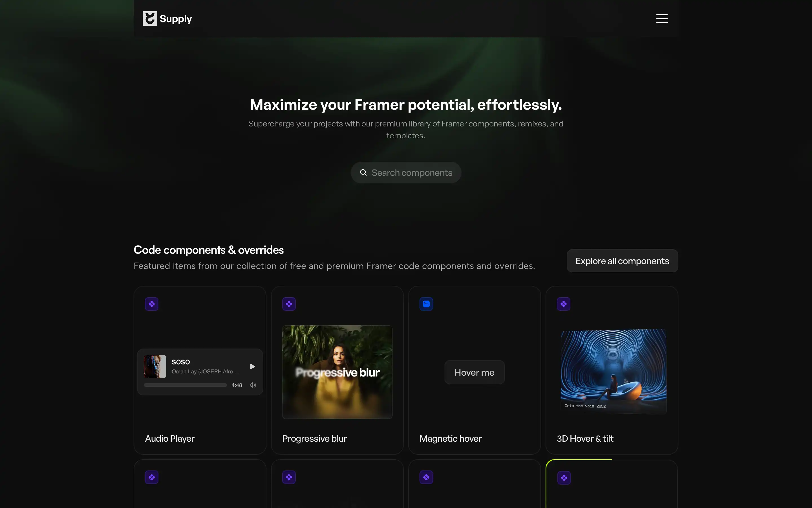Click the search magnifier icon
Image resolution: width=812 pixels, height=508 pixels.
coord(363,172)
